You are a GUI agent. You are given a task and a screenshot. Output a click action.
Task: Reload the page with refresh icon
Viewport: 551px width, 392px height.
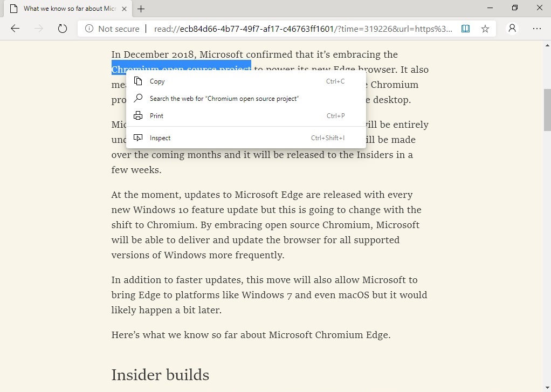(62, 29)
